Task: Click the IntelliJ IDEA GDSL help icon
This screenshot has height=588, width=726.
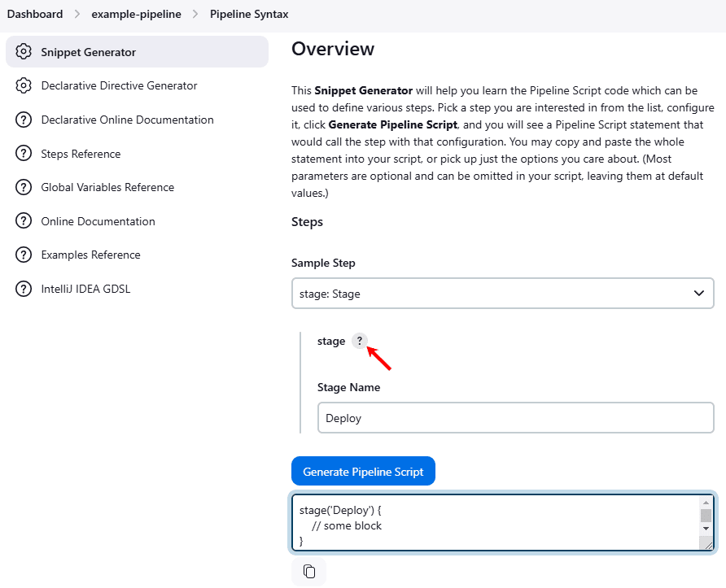Action: pos(24,290)
